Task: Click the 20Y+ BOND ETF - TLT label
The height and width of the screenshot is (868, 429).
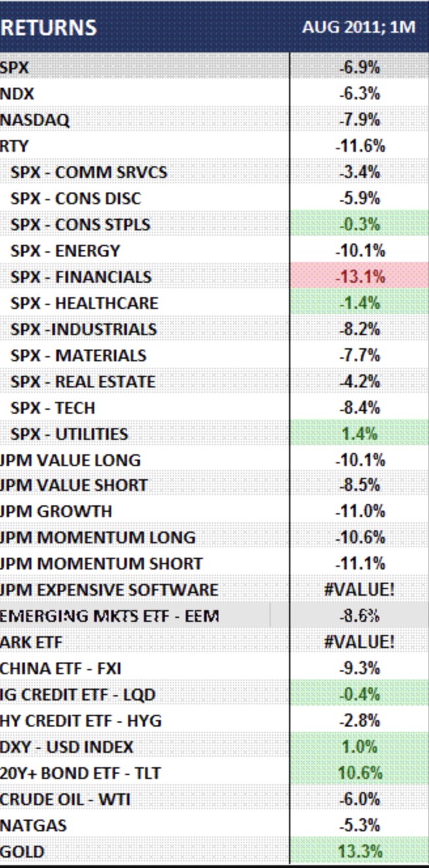Action: tap(80, 773)
